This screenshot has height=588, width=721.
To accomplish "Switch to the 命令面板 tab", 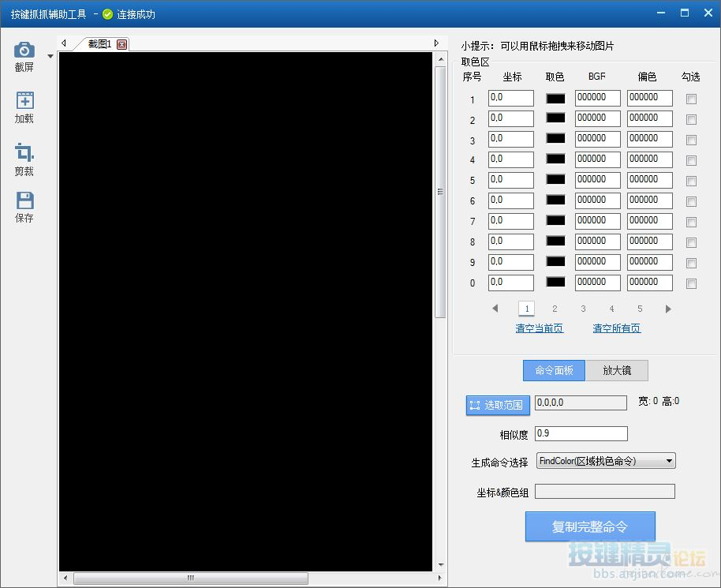I will 554,370.
